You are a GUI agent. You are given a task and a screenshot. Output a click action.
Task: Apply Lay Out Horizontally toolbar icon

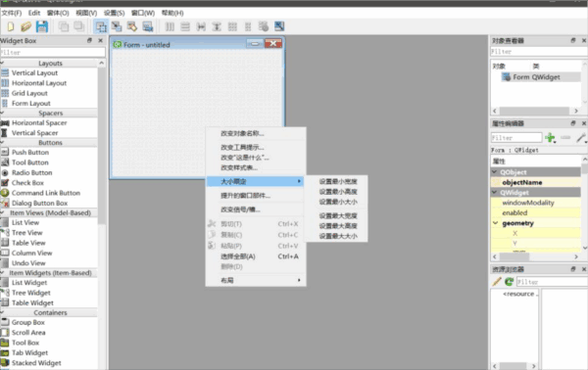170,26
